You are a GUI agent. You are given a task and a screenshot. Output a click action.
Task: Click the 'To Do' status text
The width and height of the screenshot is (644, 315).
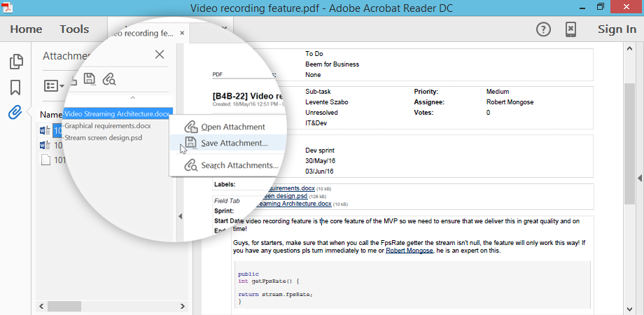pos(314,54)
